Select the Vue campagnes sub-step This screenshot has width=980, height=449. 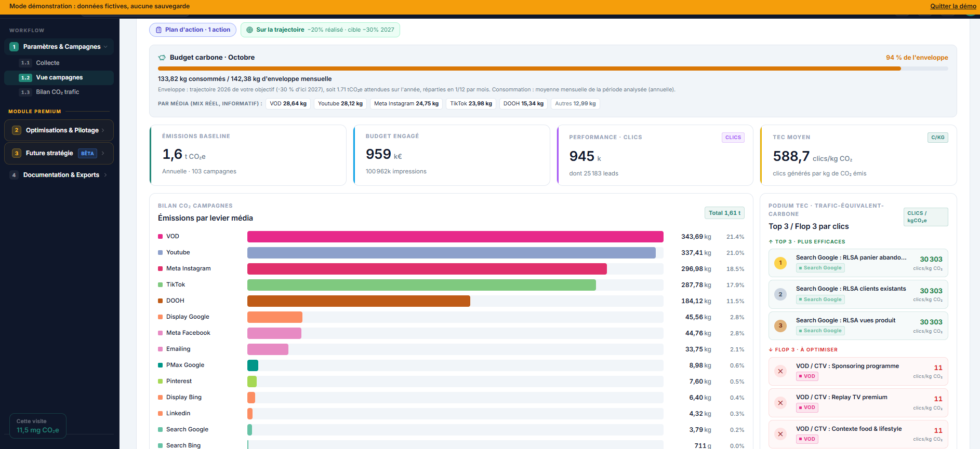tap(59, 77)
